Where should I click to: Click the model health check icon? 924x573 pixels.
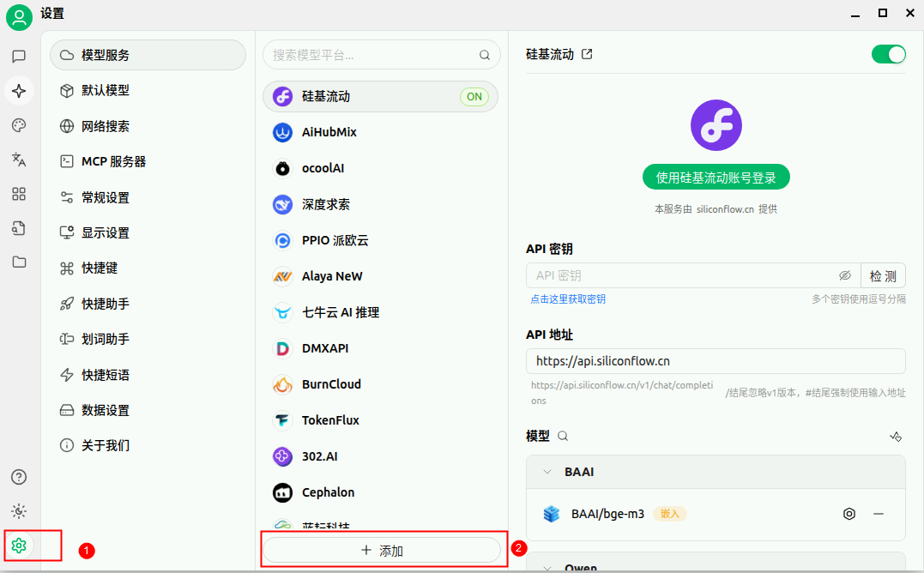(x=896, y=437)
